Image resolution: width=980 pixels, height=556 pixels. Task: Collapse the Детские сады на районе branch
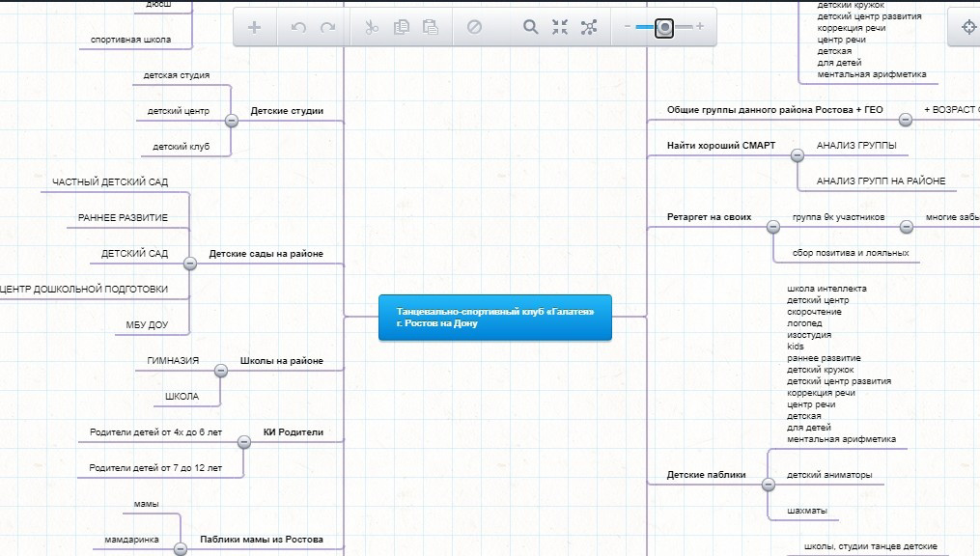pyautogui.click(x=190, y=264)
